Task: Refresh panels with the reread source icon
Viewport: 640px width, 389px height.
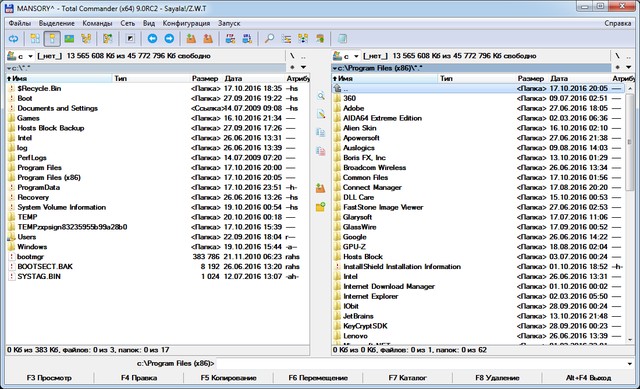Action: point(13,39)
